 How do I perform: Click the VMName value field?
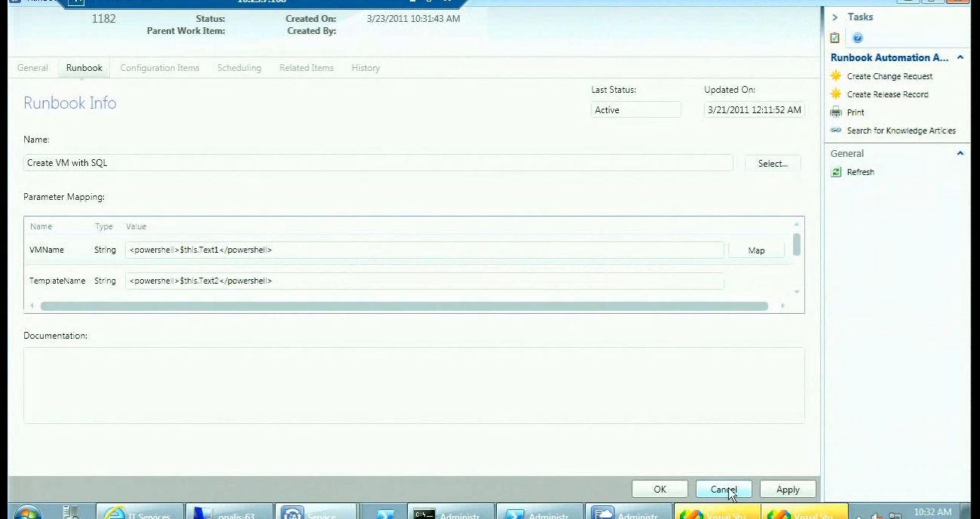coord(424,250)
